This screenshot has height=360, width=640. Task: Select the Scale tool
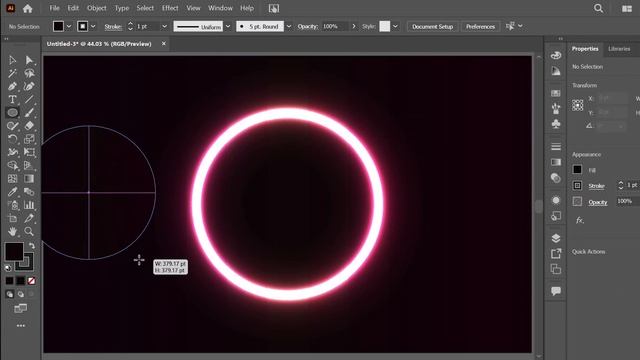click(x=29, y=139)
